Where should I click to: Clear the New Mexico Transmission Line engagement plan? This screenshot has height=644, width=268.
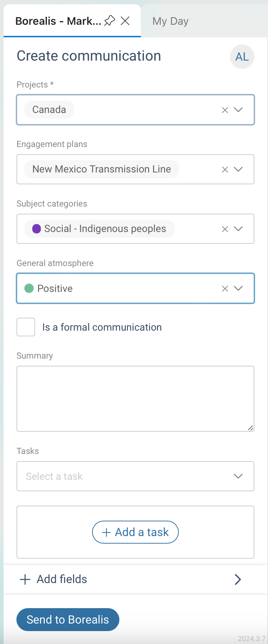(x=225, y=169)
